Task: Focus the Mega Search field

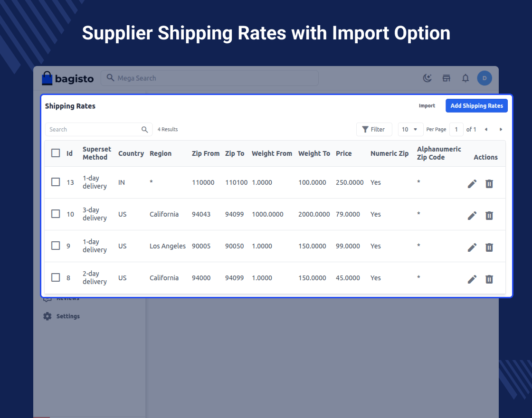Action: pyautogui.click(x=209, y=78)
